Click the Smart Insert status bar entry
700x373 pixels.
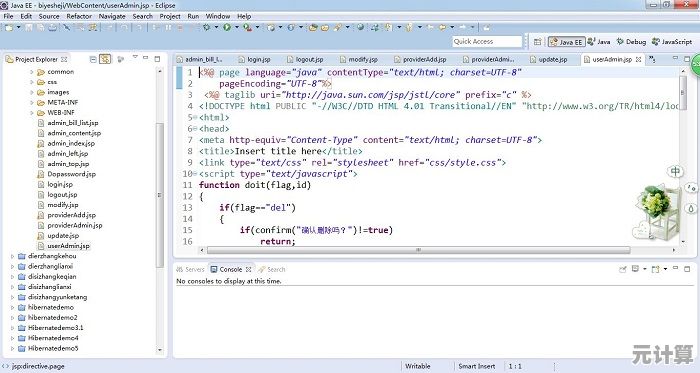(477, 366)
